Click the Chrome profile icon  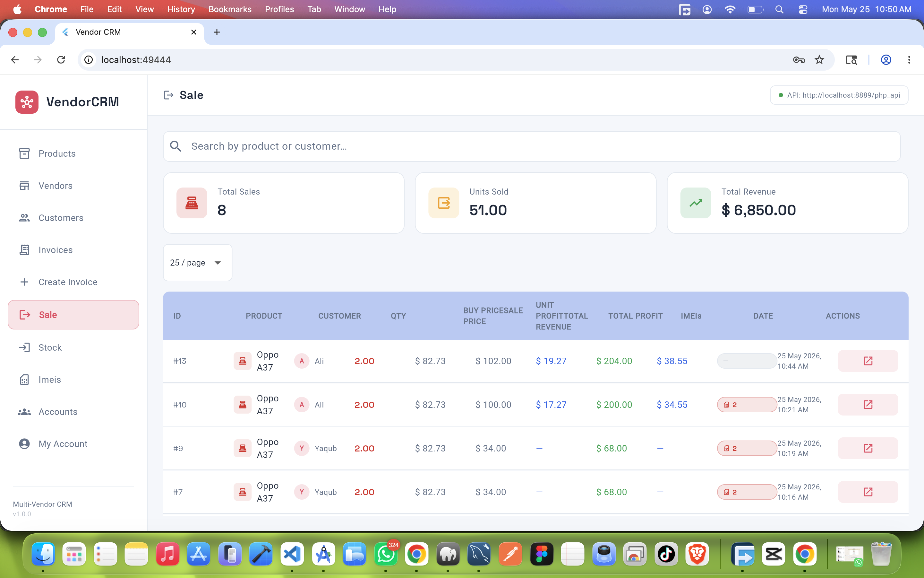pos(886,60)
